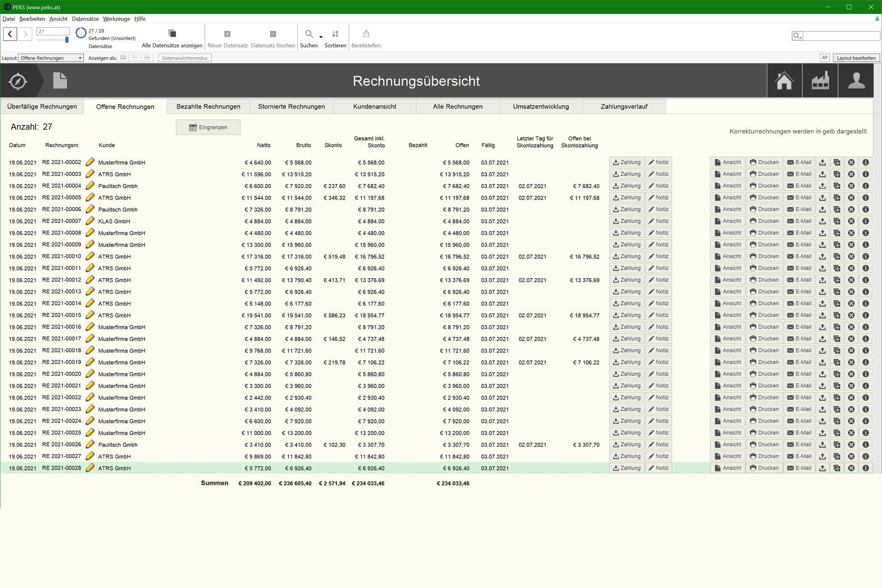
Task: Export invoice RE 2021-00006 via the upload icon
Action: pos(822,209)
